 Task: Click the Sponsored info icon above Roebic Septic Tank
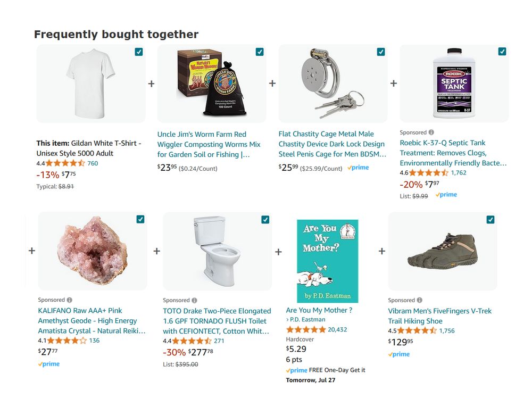[431, 132]
